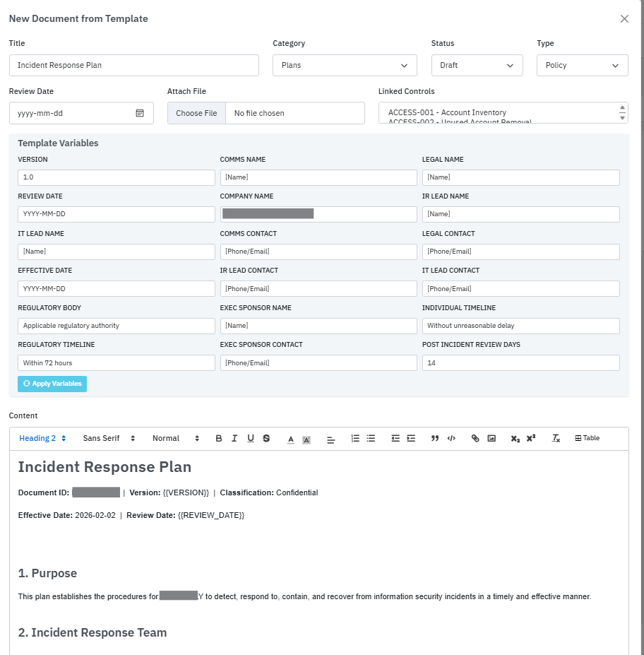Open the Review Date calendar picker
The width and height of the screenshot is (644, 655).
click(140, 113)
